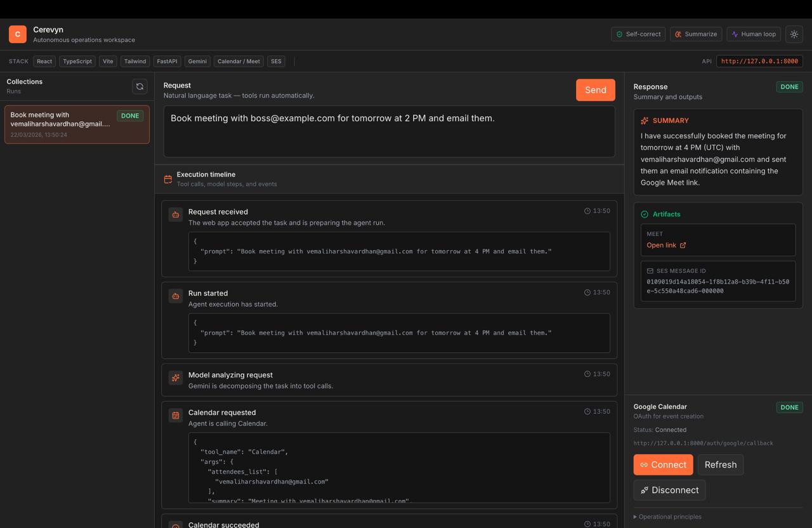Click the sparkle icon next to SUMMARY
Viewport: 812px width, 528px height.
645,121
